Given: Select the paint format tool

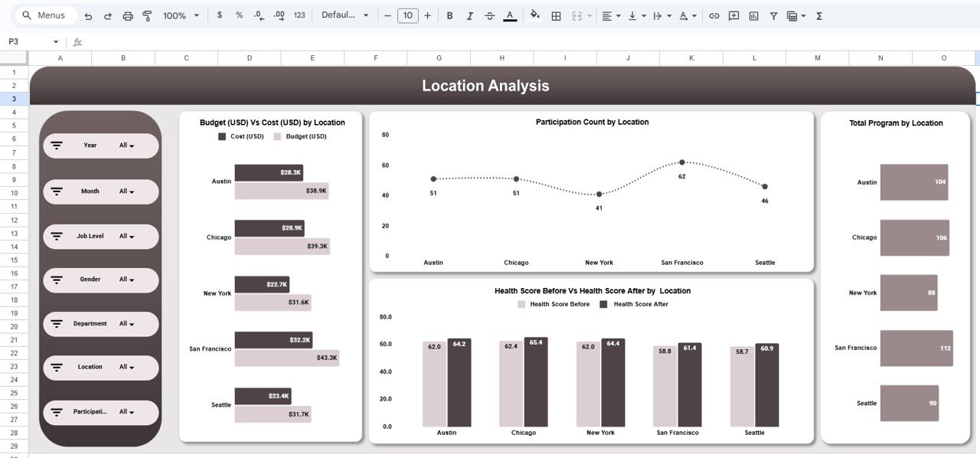Looking at the screenshot, I should click(x=147, y=15).
